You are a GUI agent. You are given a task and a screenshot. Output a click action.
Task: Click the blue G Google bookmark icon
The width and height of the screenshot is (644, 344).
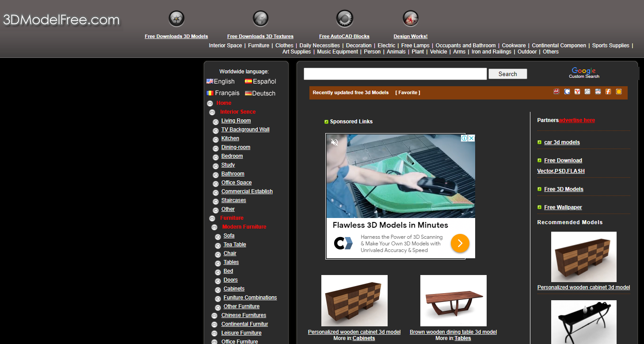(x=567, y=92)
